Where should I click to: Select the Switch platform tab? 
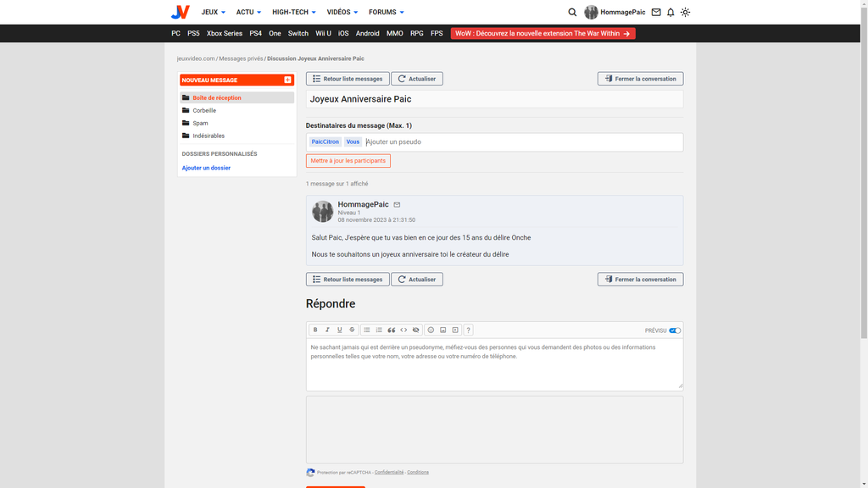[x=298, y=33]
